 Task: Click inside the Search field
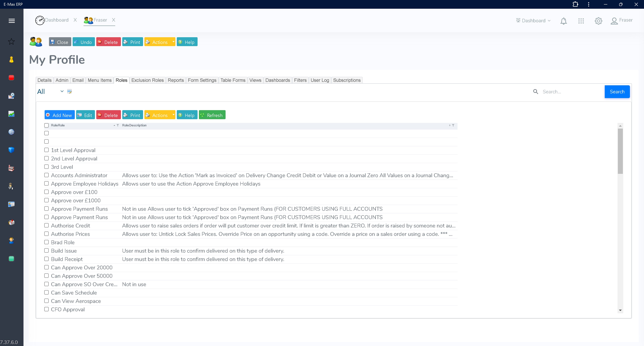(570, 92)
